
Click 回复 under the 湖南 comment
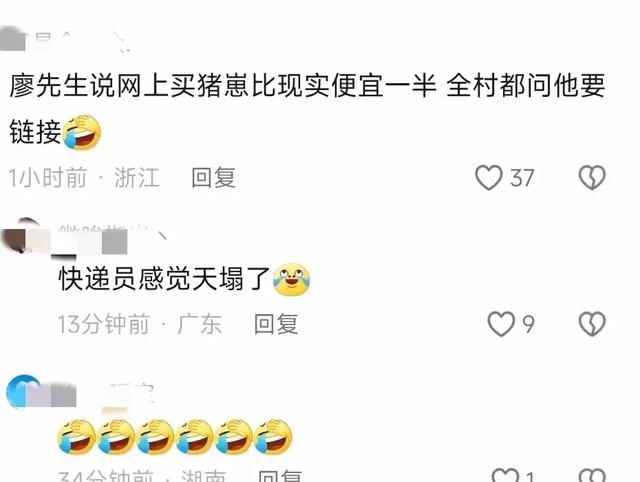(280, 476)
